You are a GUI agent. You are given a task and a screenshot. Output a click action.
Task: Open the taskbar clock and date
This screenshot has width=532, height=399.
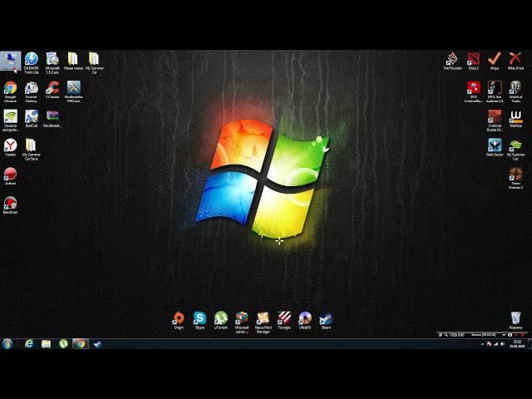[x=517, y=344]
